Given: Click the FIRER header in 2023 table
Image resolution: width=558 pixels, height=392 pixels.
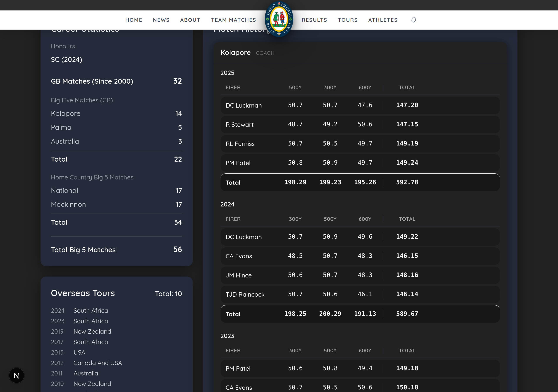Looking at the screenshot, I should 233,351.
